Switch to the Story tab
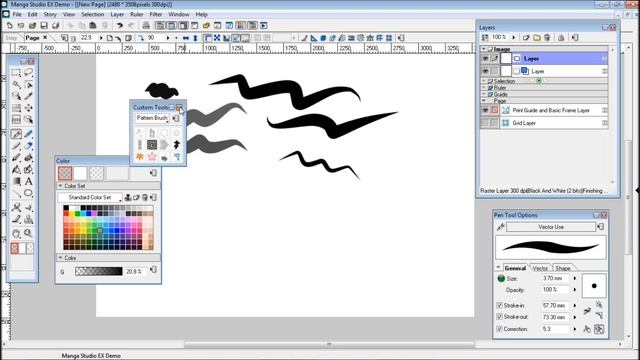Image resolution: width=640 pixels, height=360 pixels. (x=11, y=38)
